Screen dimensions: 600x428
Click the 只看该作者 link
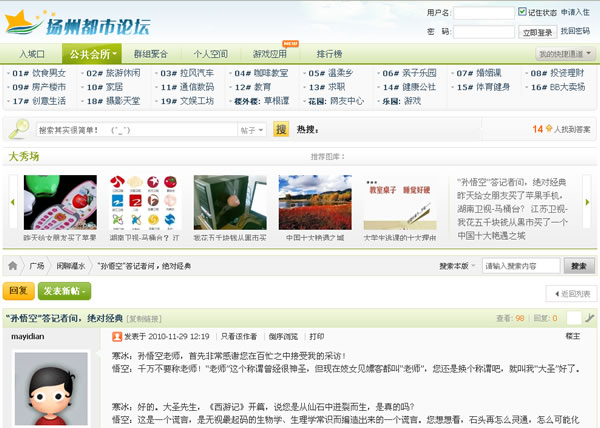239,337
